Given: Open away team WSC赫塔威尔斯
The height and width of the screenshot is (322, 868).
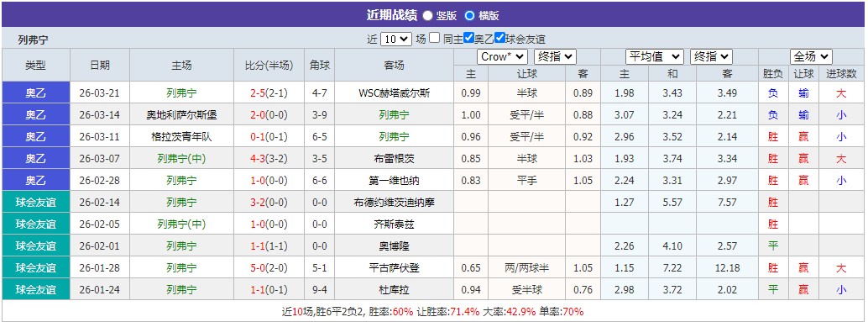Looking at the screenshot, I should [395, 93].
